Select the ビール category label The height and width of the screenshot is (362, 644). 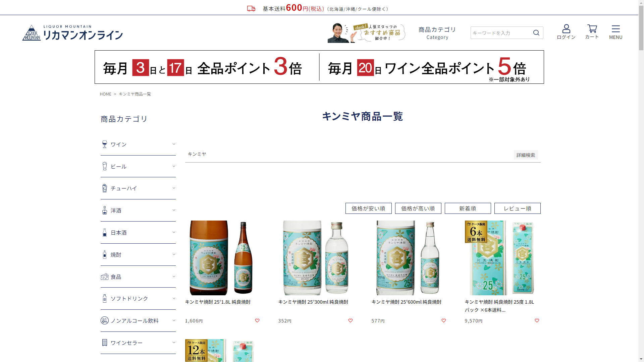point(119,167)
